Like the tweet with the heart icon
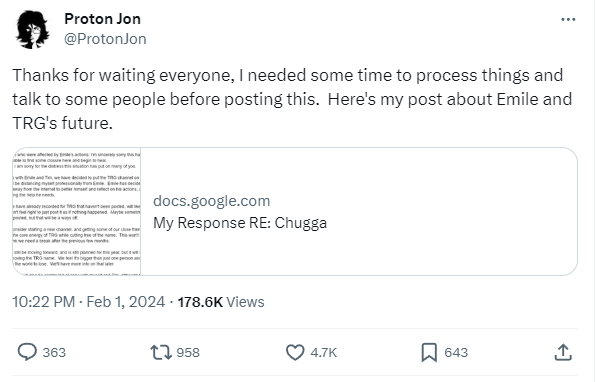The width and height of the screenshot is (596, 382). 295,352
